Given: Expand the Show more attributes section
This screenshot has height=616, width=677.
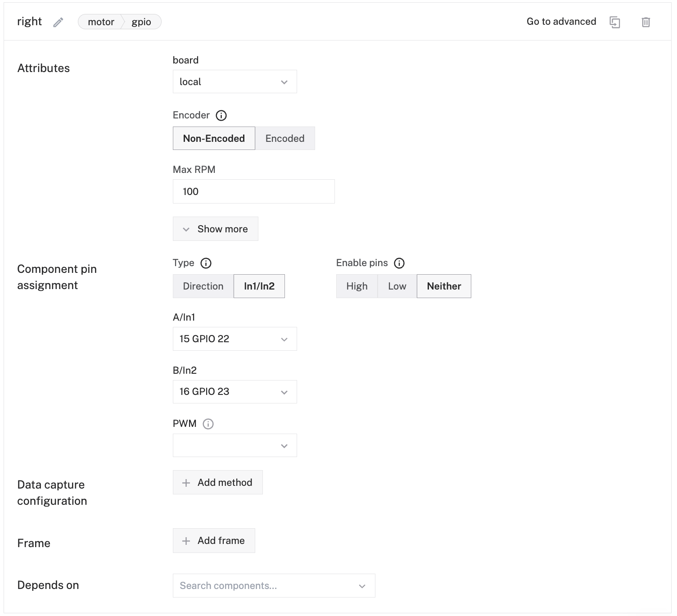Looking at the screenshot, I should click(x=215, y=229).
